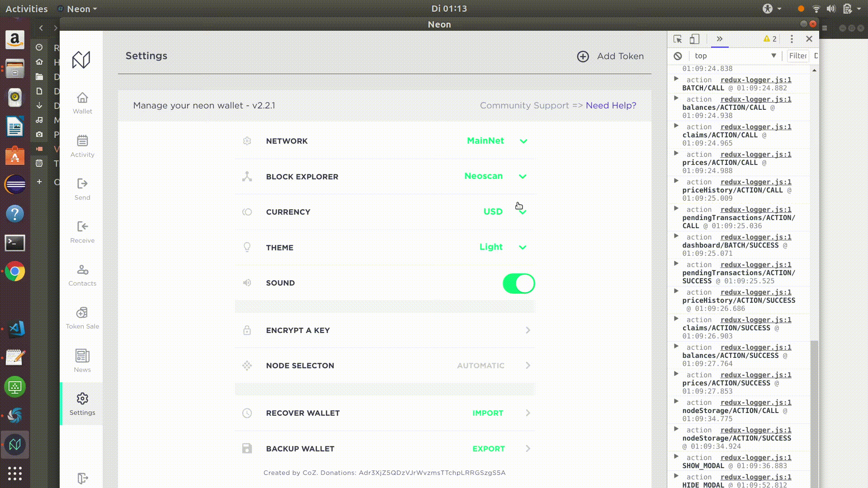Image resolution: width=868 pixels, height=488 pixels.
Task: Show more DevTools tabs
Action: click(720, 39)
